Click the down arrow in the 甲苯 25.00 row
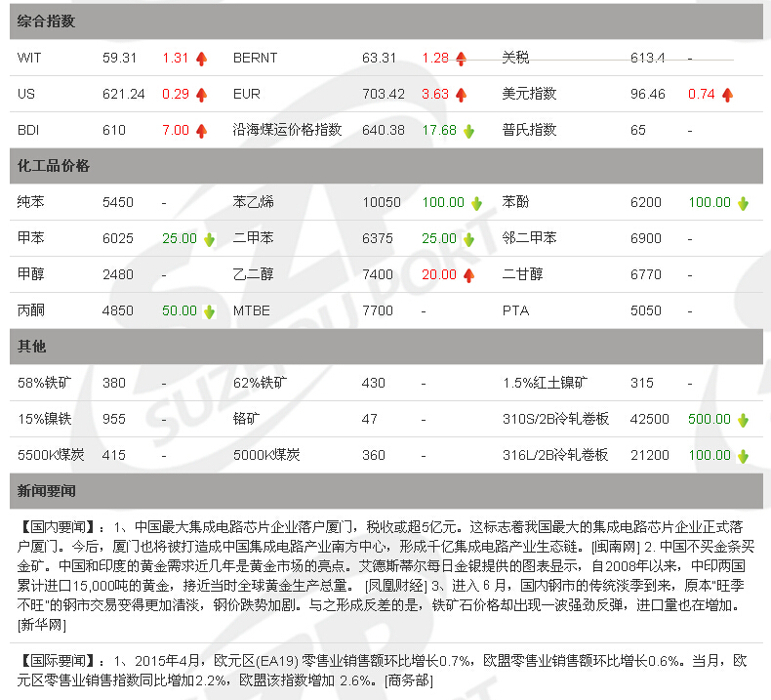The height and width of the screenshot is (700, 771). click(x=209, y=239)
